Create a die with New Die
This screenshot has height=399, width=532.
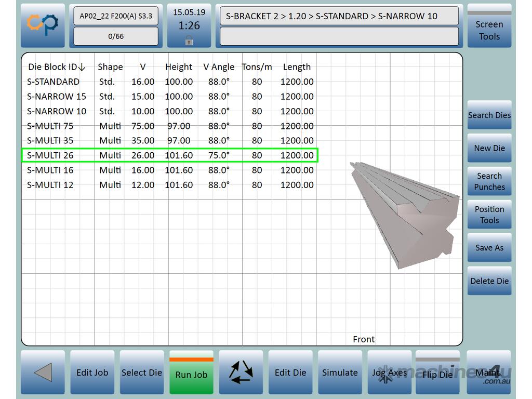489,148
